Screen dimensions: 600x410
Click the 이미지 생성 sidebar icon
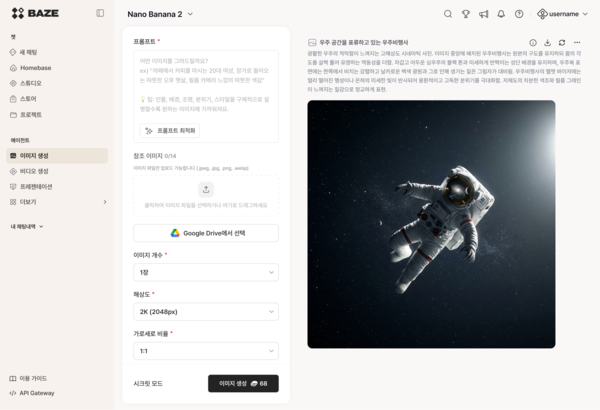coord(13,155)
